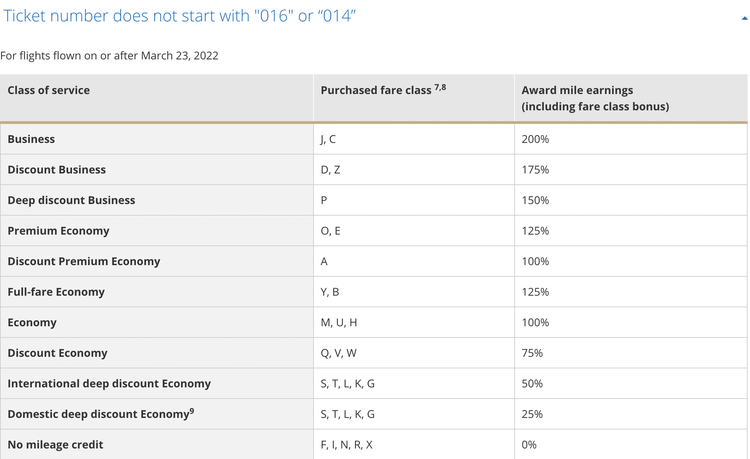Click the "For flights flown on or after" note
The width and height of the screenshot is (750, 459).
109,55
